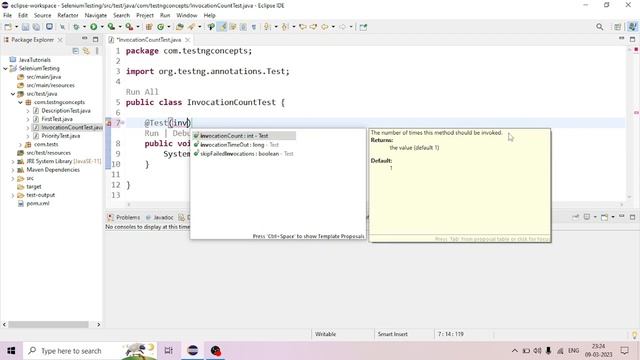This screenshot has width=640, height=360.
Task: Open the Navigate menu
Action: [x=96, y=15]
